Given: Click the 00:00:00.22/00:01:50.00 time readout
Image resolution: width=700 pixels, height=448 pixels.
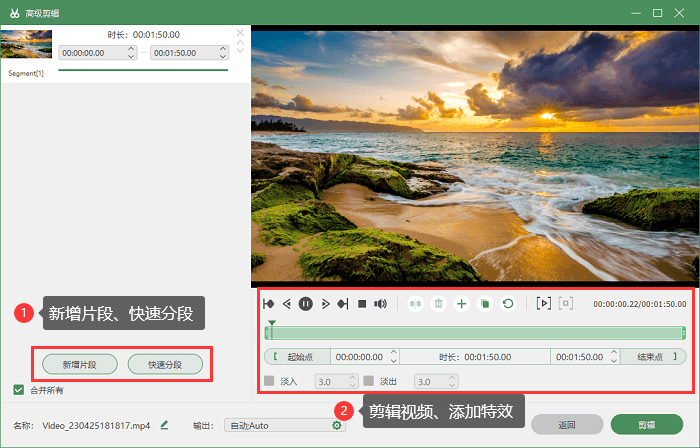Looking at the screenshot, I should click(640, 304).
